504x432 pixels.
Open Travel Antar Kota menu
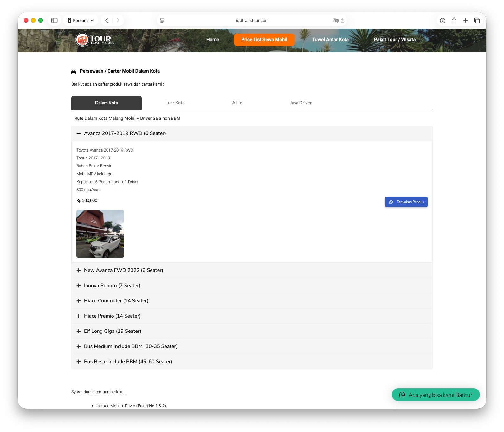pyautogui.click(x=330, y=40)
